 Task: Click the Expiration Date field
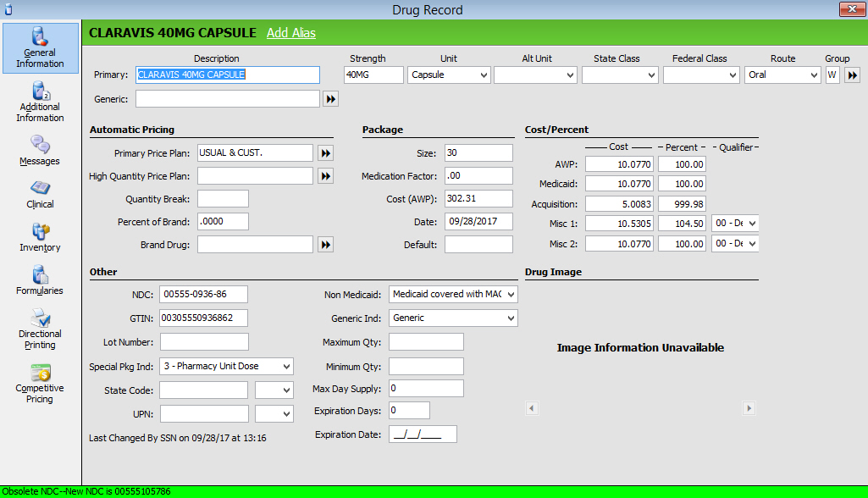coord(423,434)
